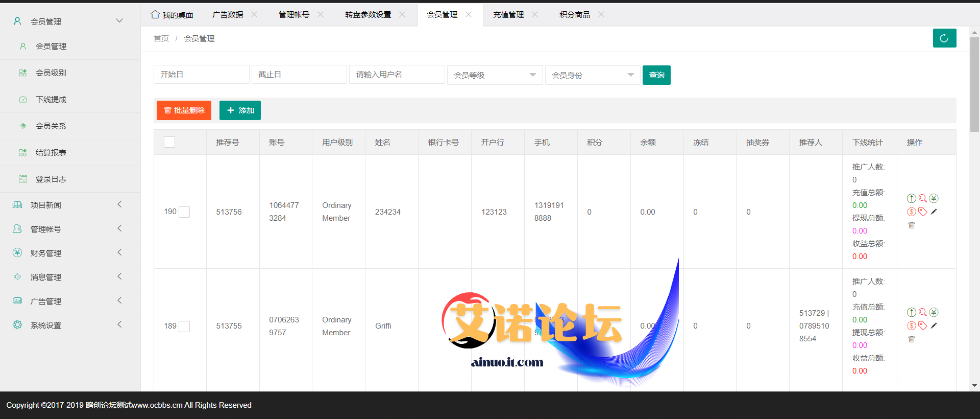Click the vertical scrollbar thumb

pyautogui.click(x=974, y=84)
